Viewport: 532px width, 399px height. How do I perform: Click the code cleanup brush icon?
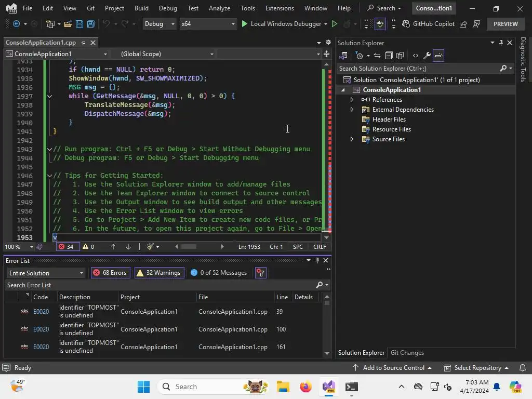tap(150, 247)
